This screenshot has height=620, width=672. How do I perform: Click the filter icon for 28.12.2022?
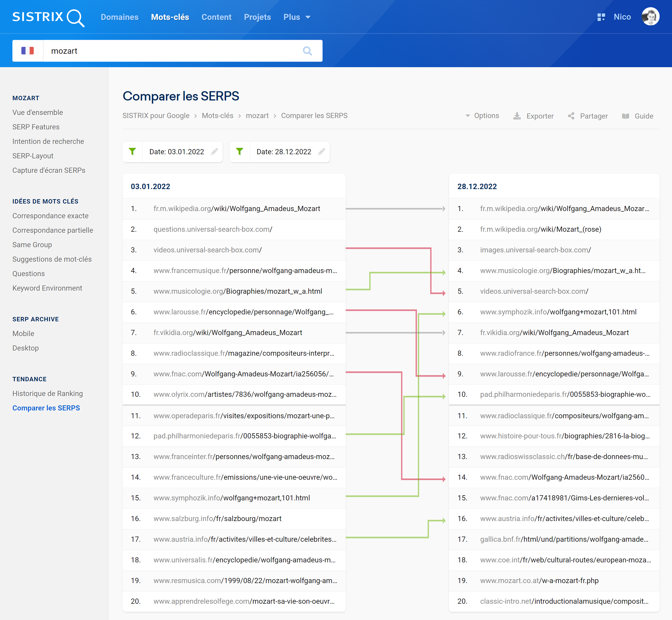point(240,152)
